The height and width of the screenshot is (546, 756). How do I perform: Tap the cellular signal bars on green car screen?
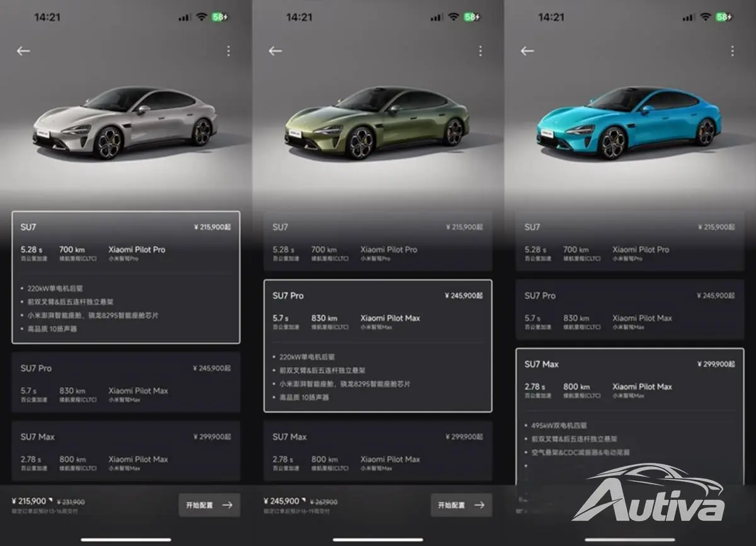[x=436, y=17]
